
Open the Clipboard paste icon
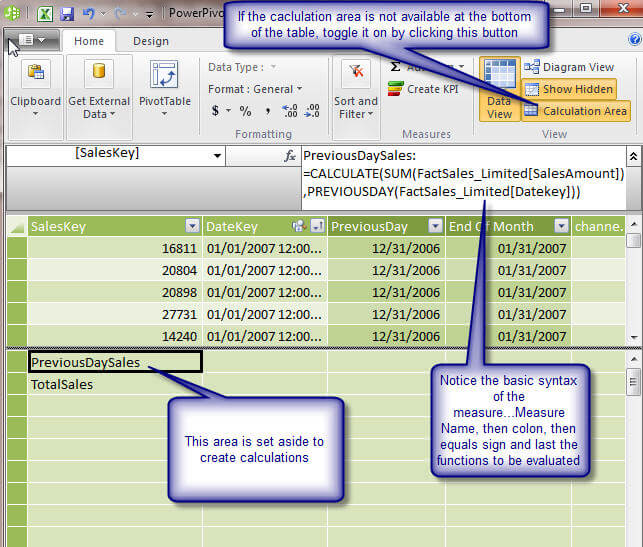point(35,76)
